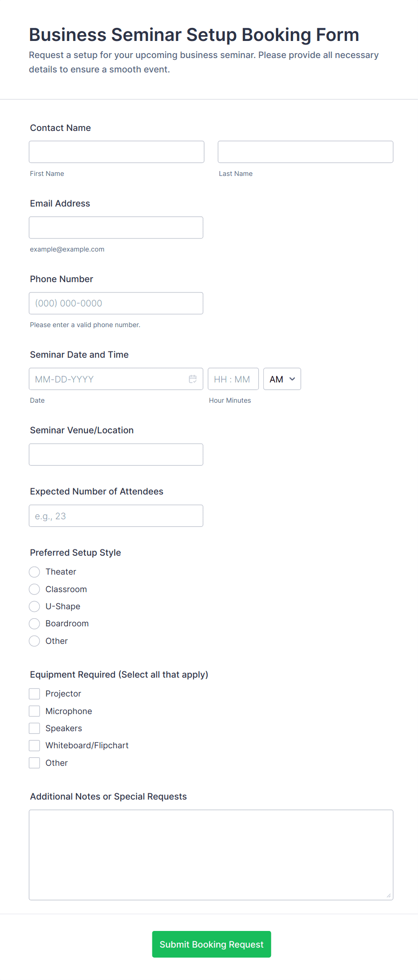Image resolution: width=418 pixels, height=980 pixels.
Task: Focus the First Name input field
Action: pos(116,152)
